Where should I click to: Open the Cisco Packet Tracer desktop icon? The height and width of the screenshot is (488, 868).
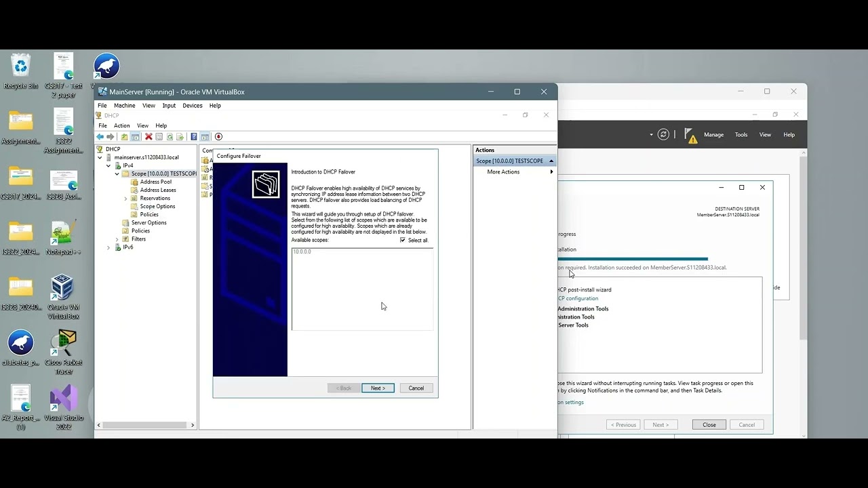tap(63, 352)
